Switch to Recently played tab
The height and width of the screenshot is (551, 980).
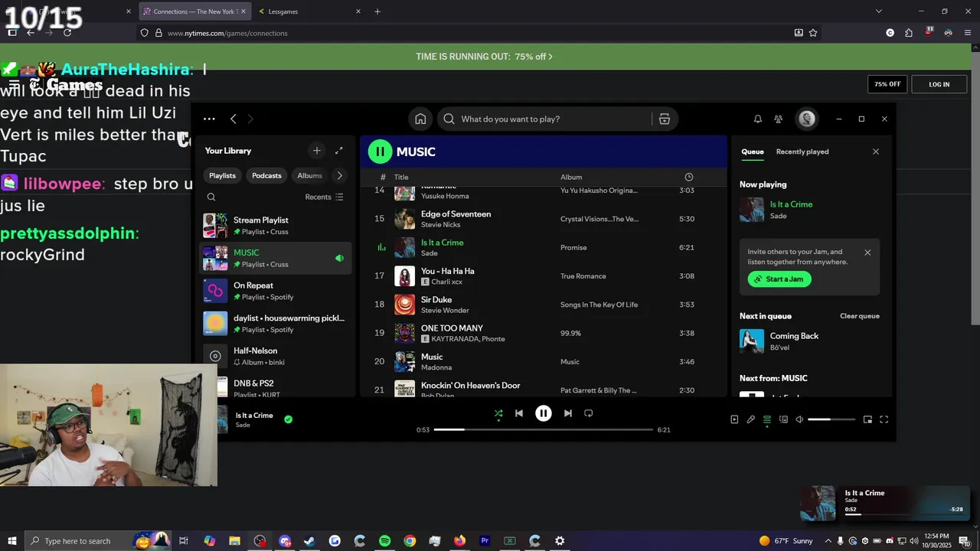coord(802,152)
